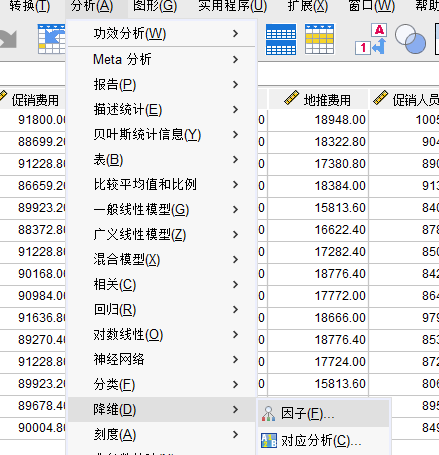This screenshot has width=439, height=455.
Task: Select the cell 90004.80 in 促销费用
Action: pos(33,428)
